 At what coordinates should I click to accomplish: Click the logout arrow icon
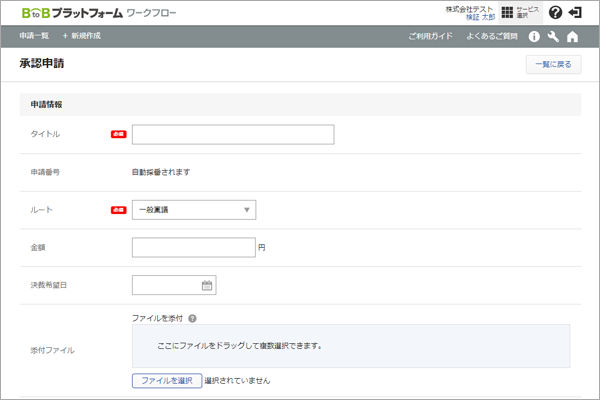pos(576,13)
